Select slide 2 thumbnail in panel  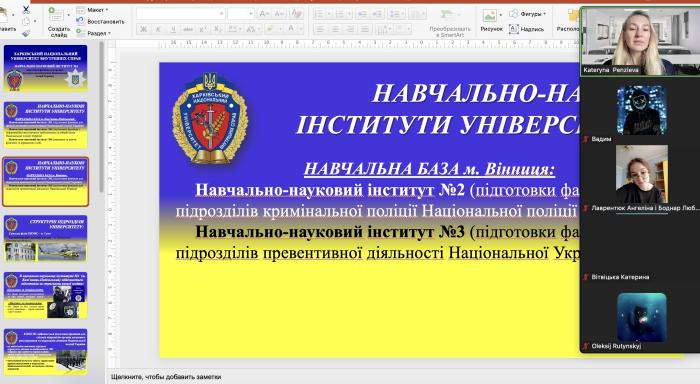point(46,125)
